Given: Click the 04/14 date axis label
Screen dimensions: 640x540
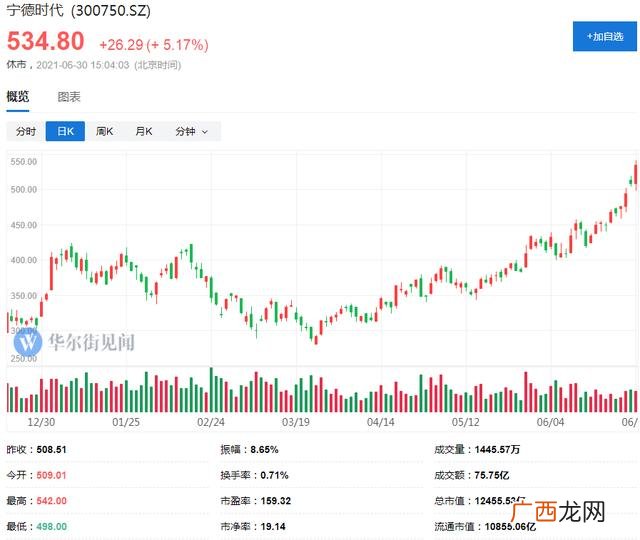Looking at the screenshot, I should coord(380,422).
